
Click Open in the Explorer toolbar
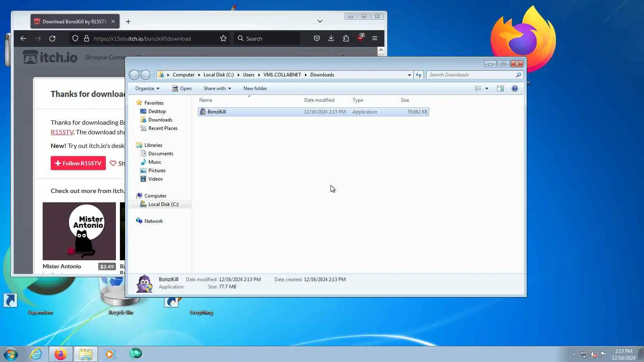click(x=182, y=88)
